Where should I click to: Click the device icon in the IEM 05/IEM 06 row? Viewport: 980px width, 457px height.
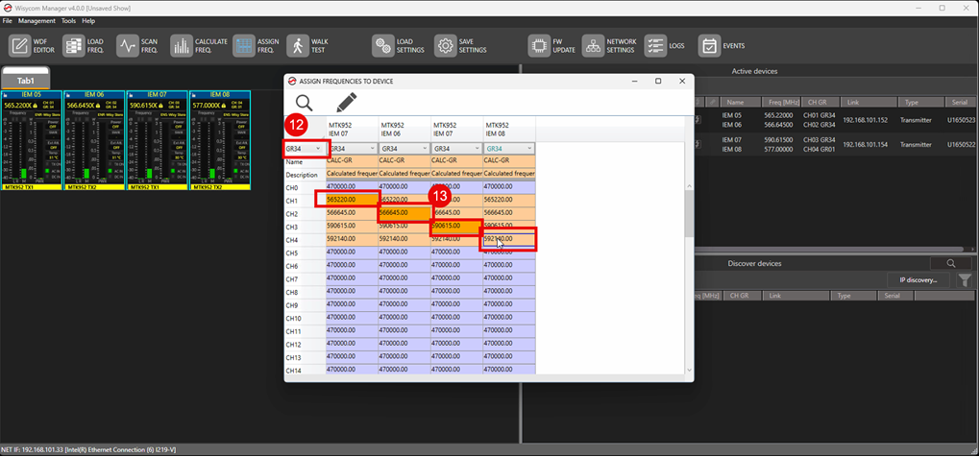698,120
